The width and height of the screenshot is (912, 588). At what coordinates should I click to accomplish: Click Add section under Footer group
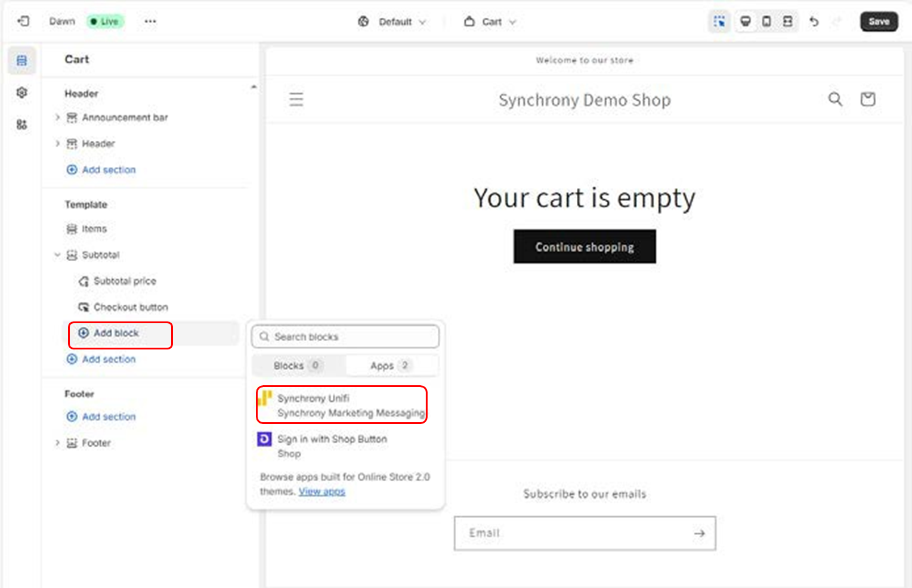point(101,417)
